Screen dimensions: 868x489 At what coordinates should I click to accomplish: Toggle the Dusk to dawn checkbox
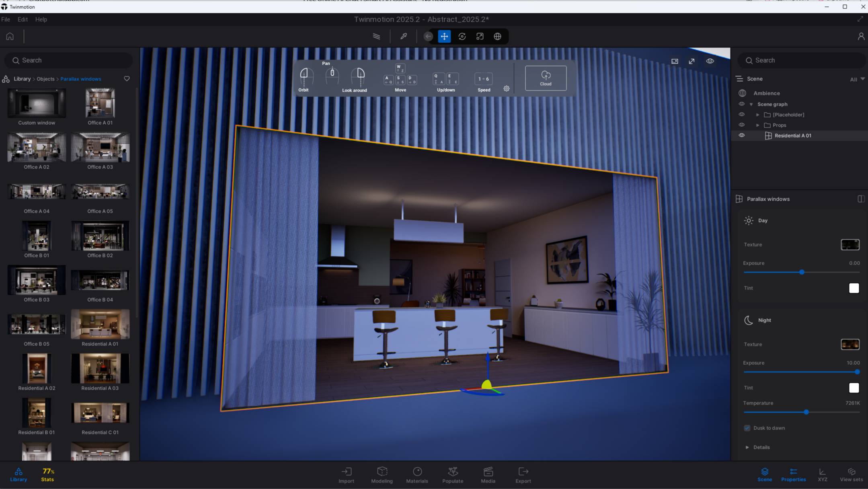(x=747, y=428)
